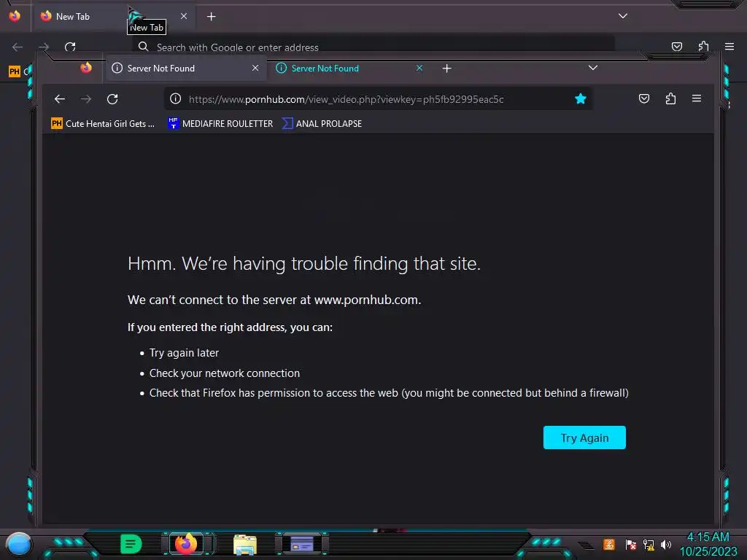This screenshot has height=560, width=747.
Task: Reload the page in front Firefox window
Action: coord(112,99)
